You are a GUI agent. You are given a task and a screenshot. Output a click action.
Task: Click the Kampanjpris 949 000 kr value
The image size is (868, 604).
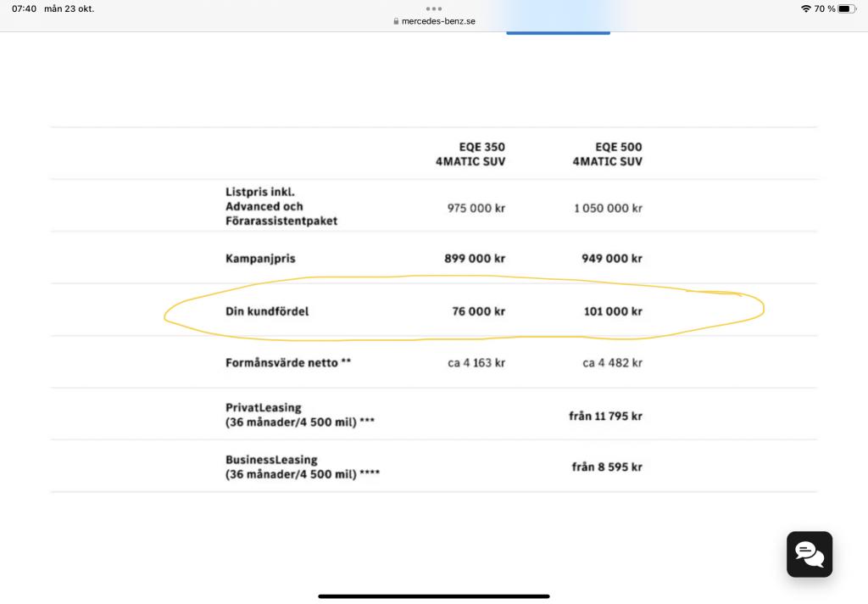pos(612,258)
